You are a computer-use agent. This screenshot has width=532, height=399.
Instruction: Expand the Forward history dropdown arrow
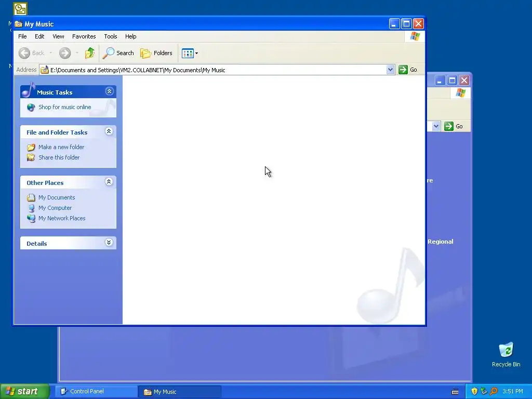[77, 53]
